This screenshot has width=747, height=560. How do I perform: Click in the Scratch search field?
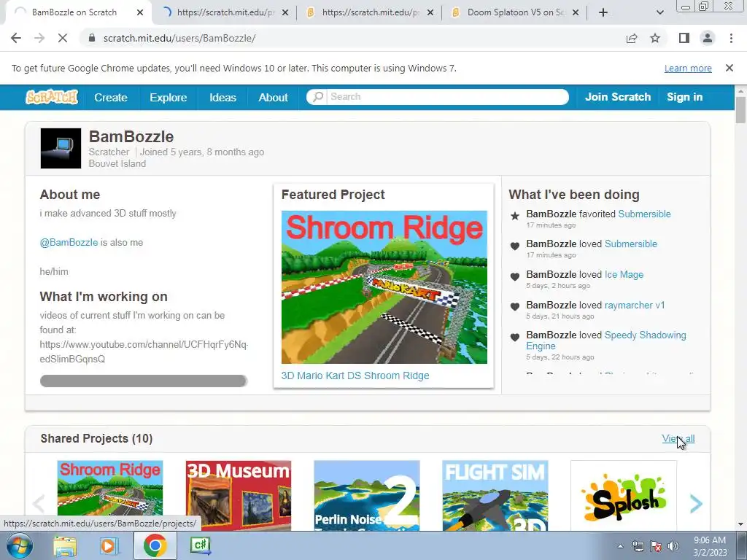[447, 97]
